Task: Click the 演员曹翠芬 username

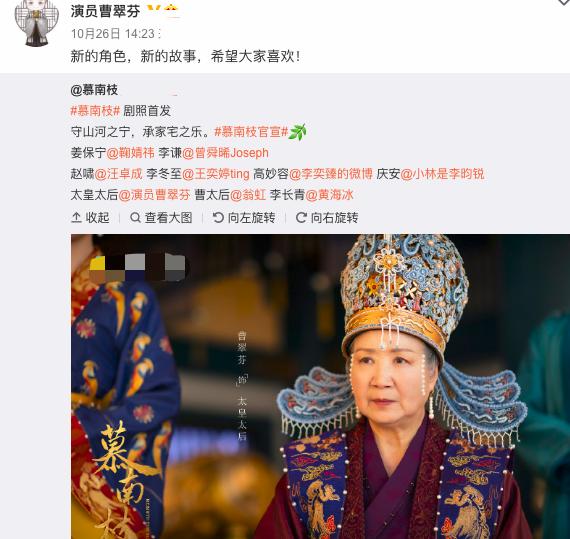Action: pos(105,11)
